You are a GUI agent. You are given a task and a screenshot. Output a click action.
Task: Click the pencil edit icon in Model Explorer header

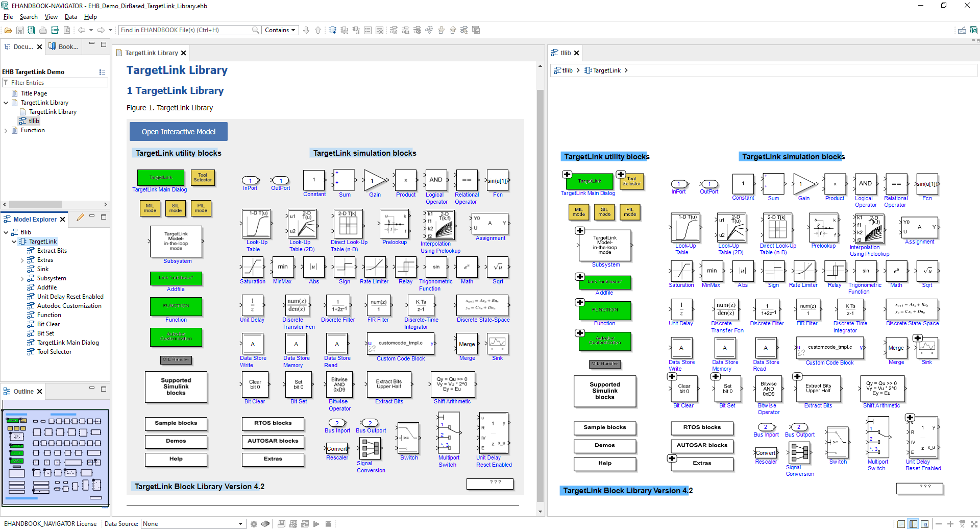[x=80, y=218]
